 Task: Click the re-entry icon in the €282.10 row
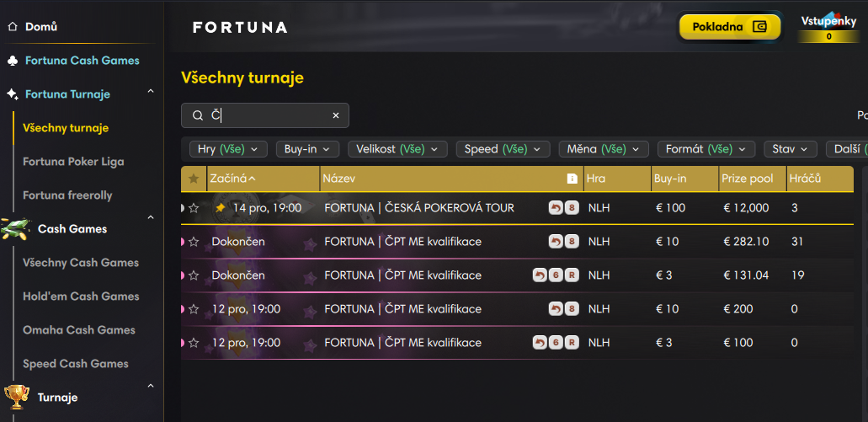[555, 242]
